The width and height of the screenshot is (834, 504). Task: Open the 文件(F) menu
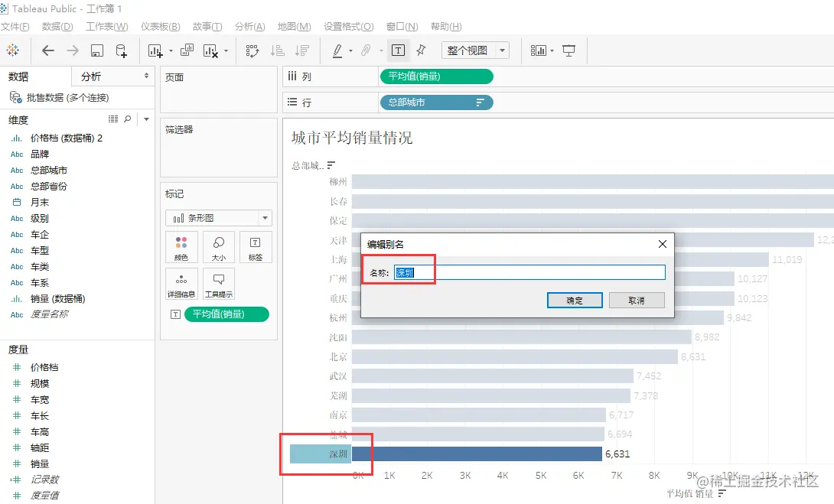pyautogui.click(x=15, y=27)
